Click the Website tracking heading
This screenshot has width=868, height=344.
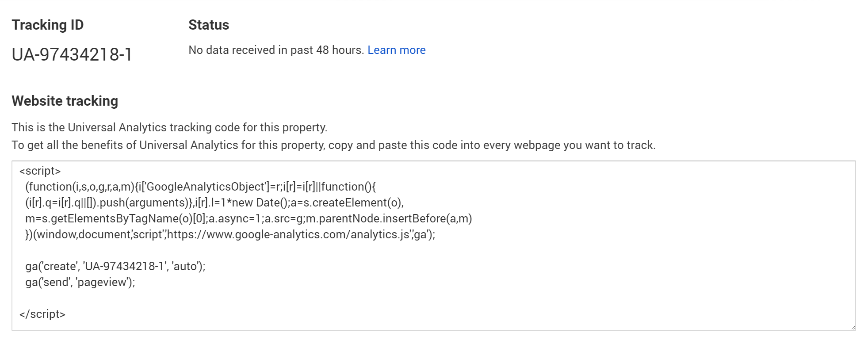(65, 101)
